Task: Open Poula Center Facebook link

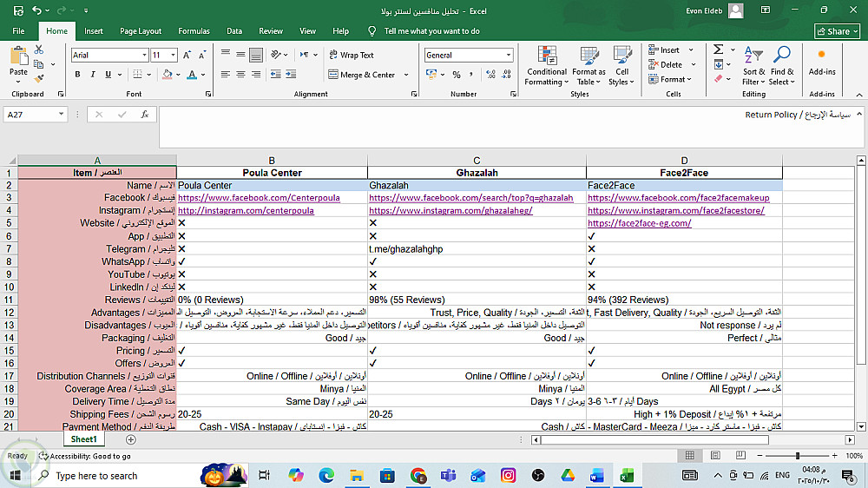Action: point(259,198)
